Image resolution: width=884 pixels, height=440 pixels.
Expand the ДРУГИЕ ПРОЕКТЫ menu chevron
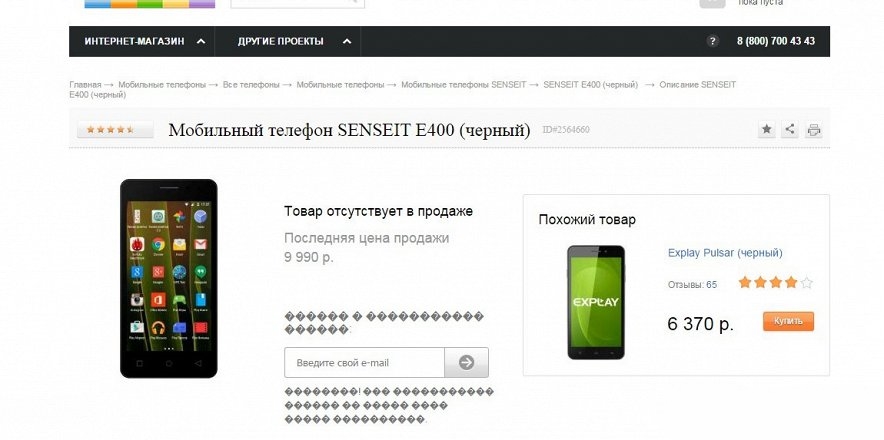pyautogui.click(x=347, y=41)
